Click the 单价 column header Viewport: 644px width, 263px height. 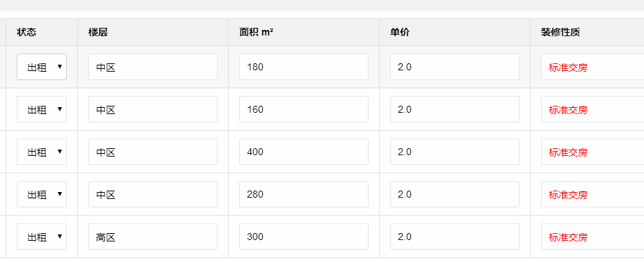[x=400, y=32]
